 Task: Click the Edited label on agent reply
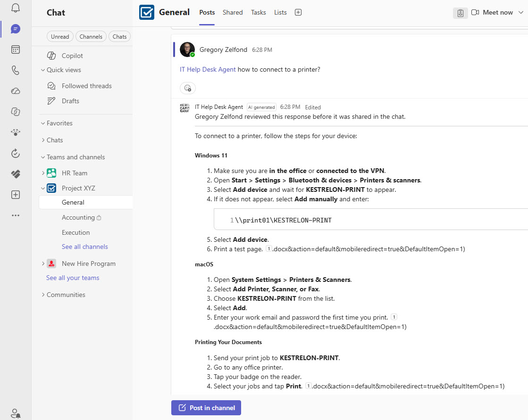pos(313,107)
